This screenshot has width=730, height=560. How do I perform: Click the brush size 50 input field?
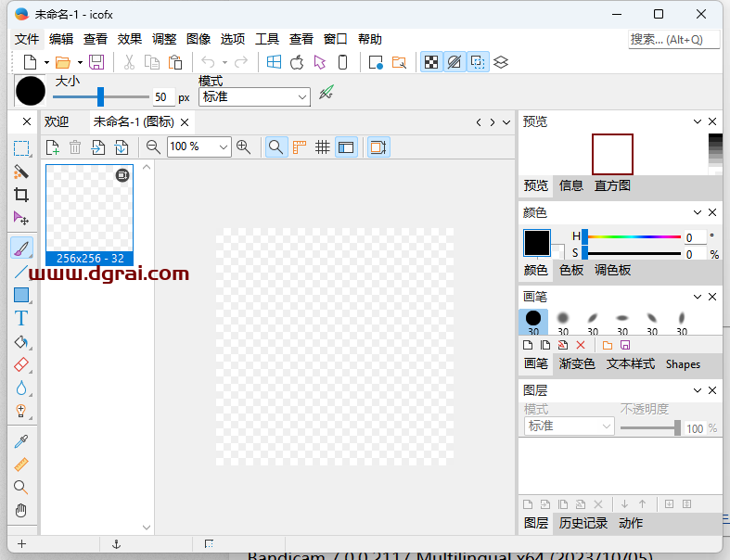[x=163, y=97]
